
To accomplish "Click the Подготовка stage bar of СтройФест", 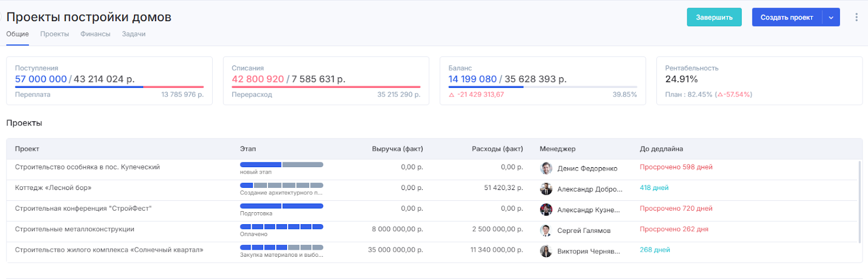I will pyautogui.click(x=281, y=206).
